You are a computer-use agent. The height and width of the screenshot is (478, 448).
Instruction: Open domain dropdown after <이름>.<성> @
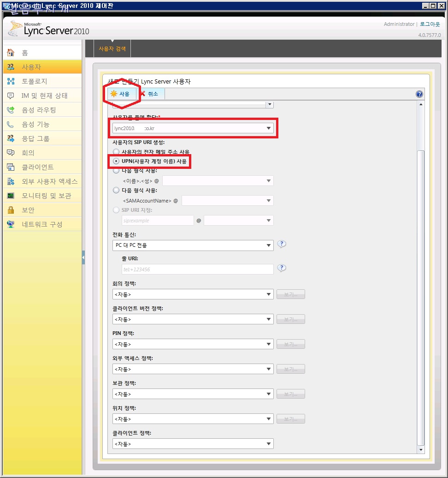pos(218,181)
